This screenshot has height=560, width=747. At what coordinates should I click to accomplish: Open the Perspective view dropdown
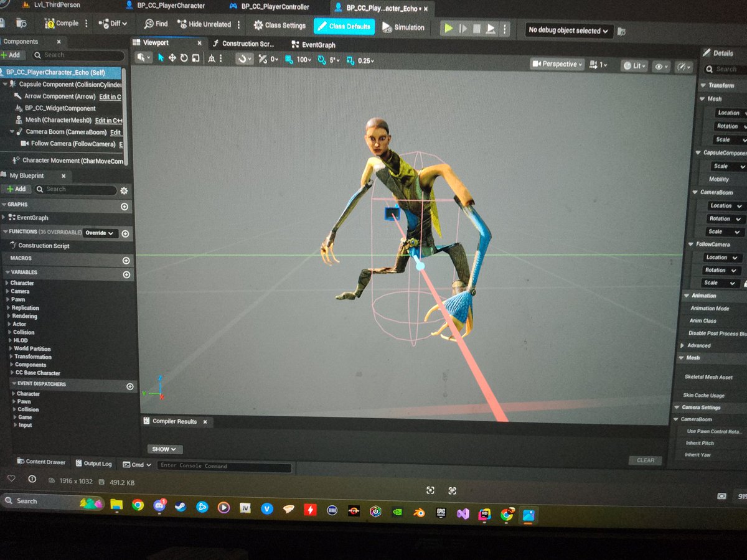557,63
